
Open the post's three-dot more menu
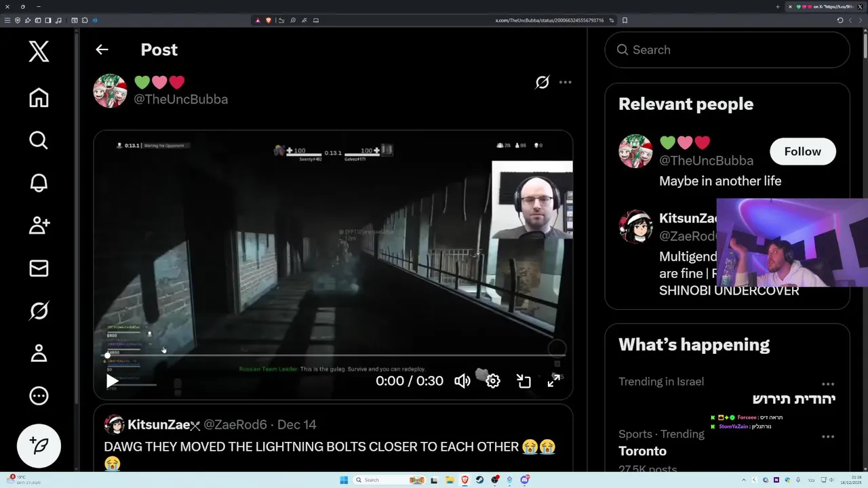565,82
